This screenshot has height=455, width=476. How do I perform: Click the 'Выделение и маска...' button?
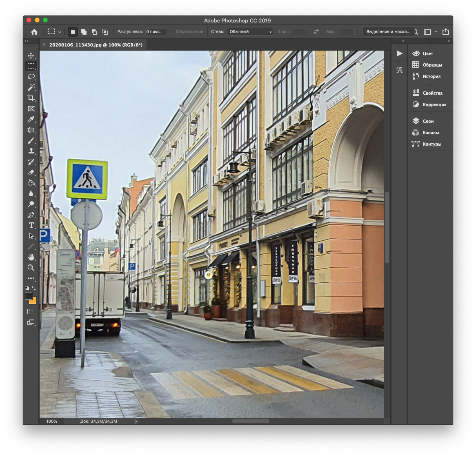tap(388, 32)
